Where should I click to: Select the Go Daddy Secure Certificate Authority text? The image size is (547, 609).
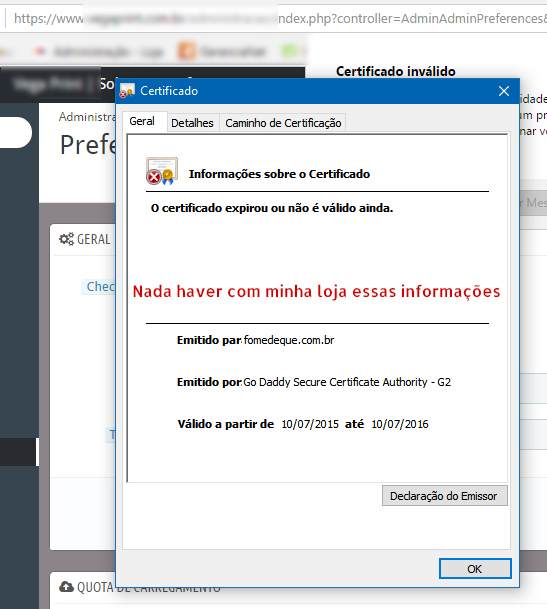347,382
